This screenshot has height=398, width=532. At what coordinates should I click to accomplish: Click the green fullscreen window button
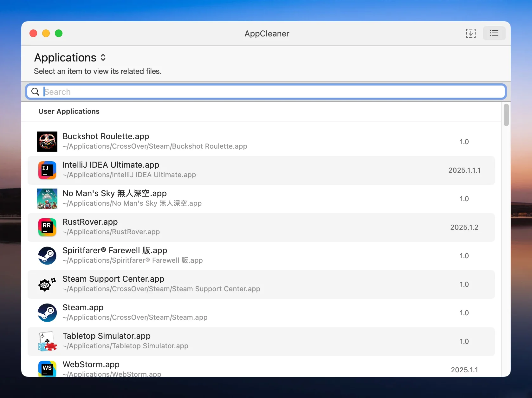(x=59, y=33)
